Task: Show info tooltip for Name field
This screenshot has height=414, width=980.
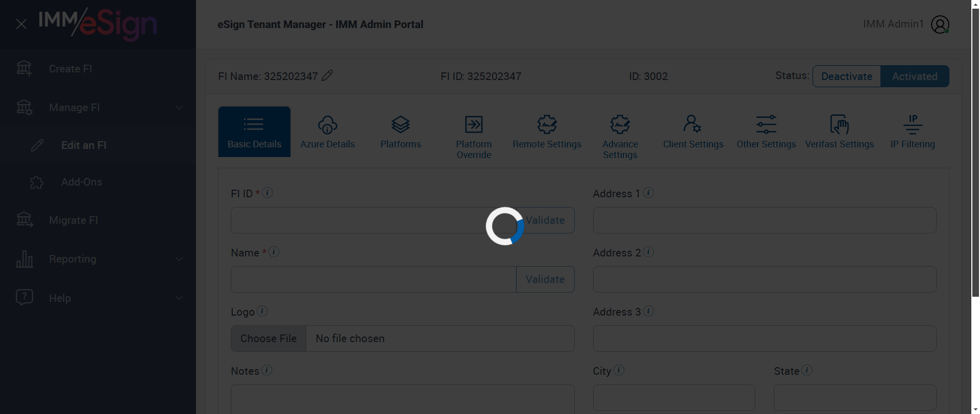Action: pos(274,252)
